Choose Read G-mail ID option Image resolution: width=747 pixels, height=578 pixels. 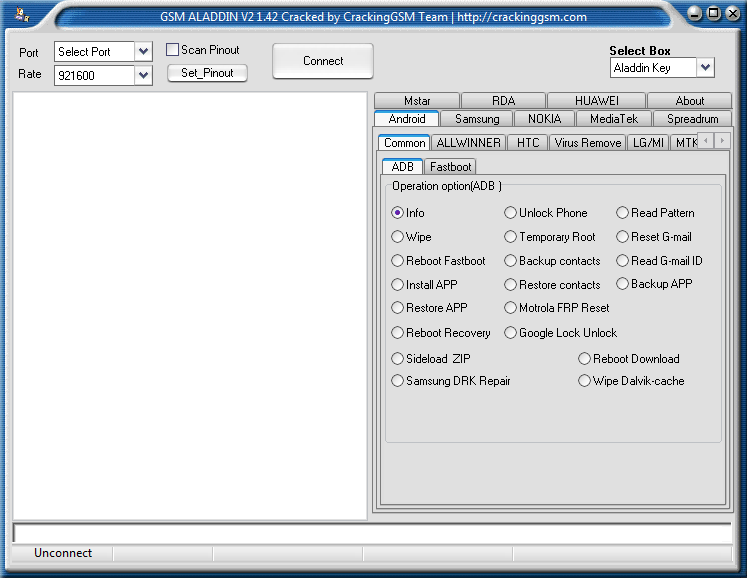coord(659,261)
